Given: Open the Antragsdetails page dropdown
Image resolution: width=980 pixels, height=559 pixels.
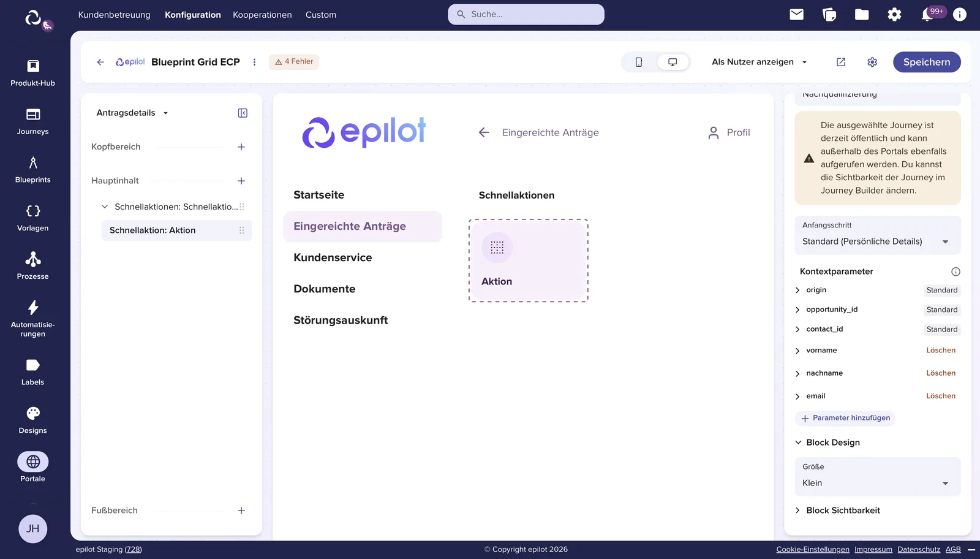Looking at the screenshot, I should coord(132,113).
